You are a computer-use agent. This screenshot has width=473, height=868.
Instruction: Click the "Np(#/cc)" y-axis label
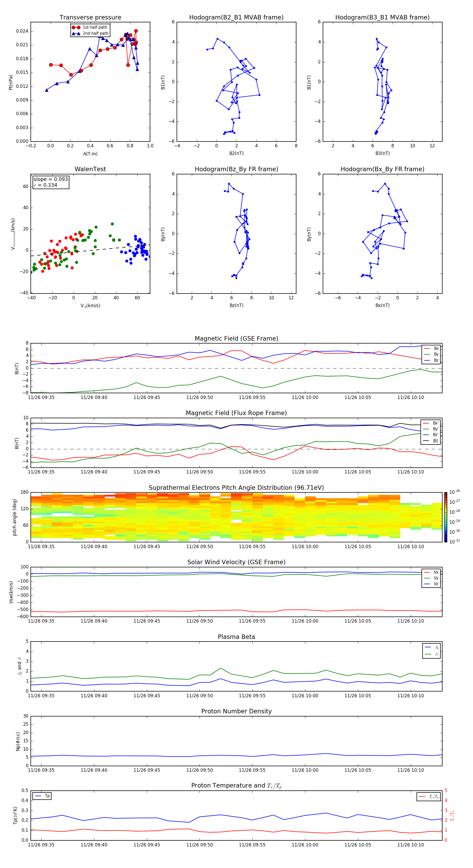(18, 741)
